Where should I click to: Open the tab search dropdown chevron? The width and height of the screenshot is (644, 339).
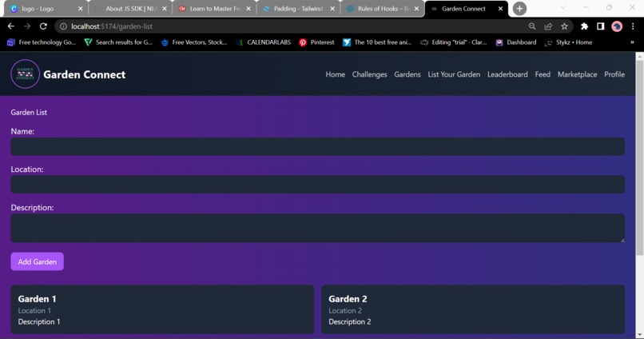point(563,8)
